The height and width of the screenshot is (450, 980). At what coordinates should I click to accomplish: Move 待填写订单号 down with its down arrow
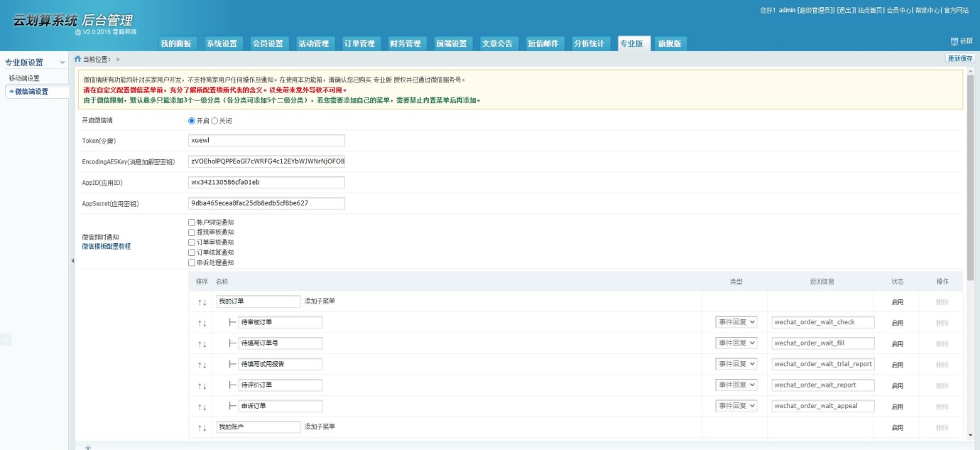click(205, 344)
